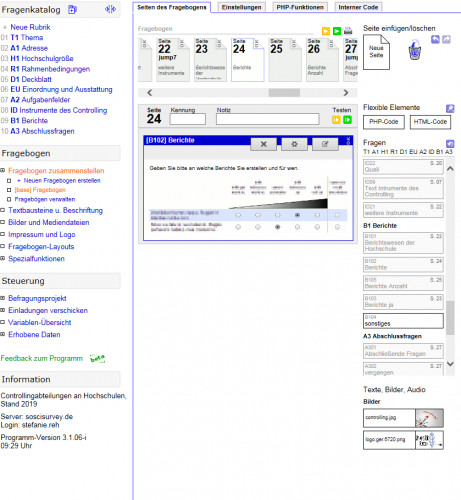The width and height of the screenshot is (461, 500).
Task: Open the Neuen Fragebogen erstellen link
Action: [x=62, y=181]
